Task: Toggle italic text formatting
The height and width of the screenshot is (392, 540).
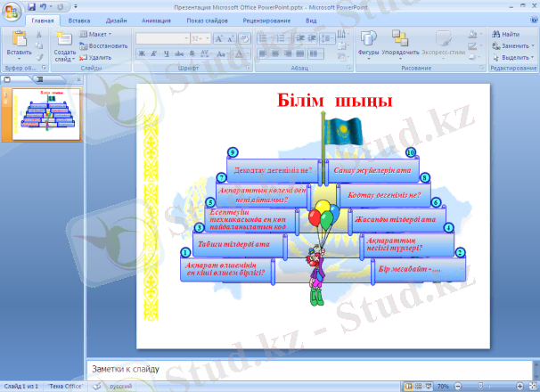Action: [154, 53]
